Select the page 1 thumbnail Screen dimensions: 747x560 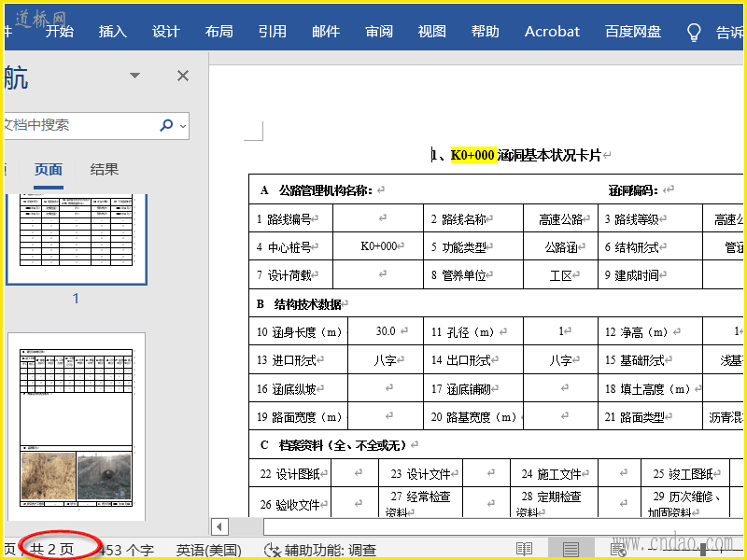click(77, 239)
